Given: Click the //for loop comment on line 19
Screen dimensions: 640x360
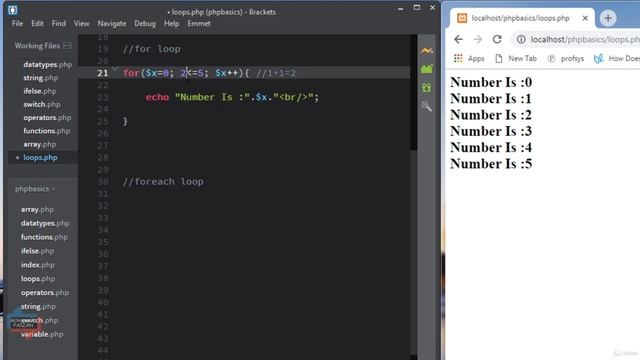Looking at the screenshot, I should 151,49.
